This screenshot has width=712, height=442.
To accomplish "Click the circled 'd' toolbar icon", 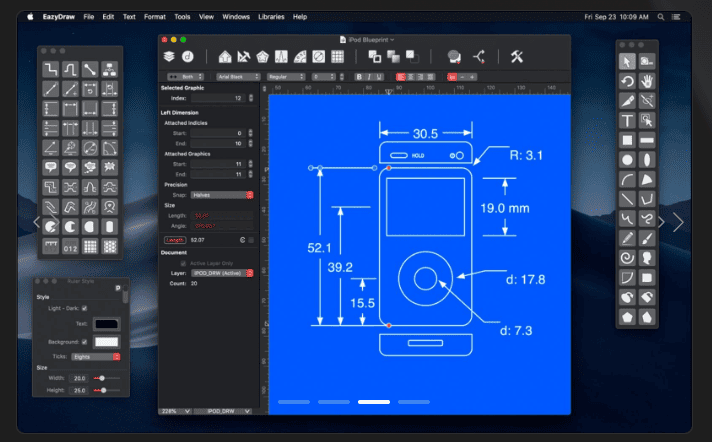I will coord(188,56).
